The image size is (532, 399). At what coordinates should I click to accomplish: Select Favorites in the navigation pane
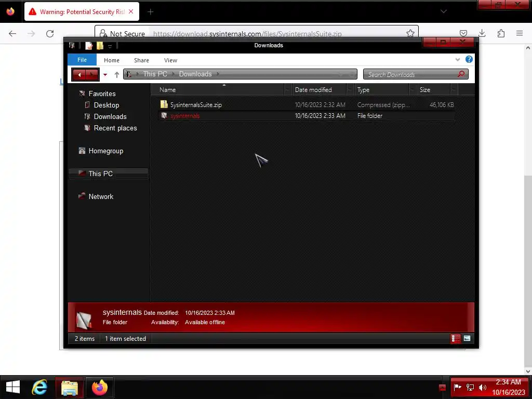(102, 94)
